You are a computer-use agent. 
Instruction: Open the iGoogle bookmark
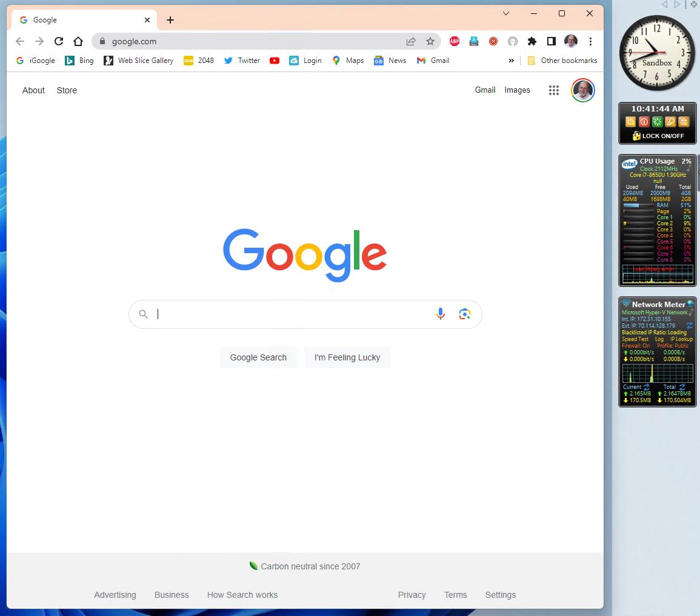point(35,61)
